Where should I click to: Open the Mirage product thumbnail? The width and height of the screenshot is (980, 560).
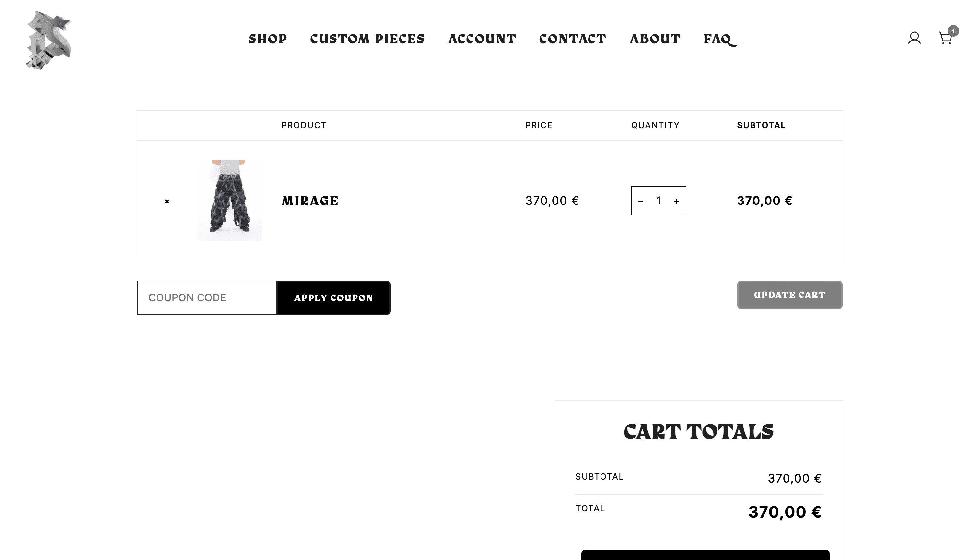click(229, 200)
